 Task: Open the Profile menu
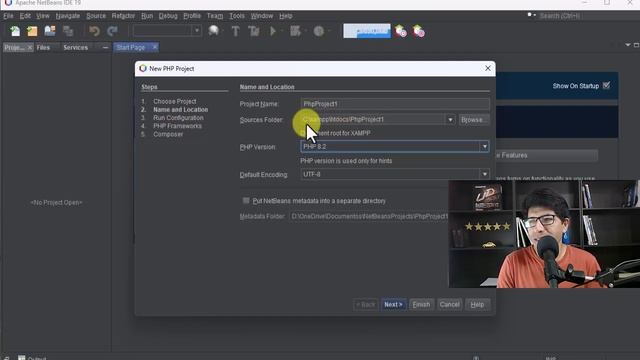[192, 16]
